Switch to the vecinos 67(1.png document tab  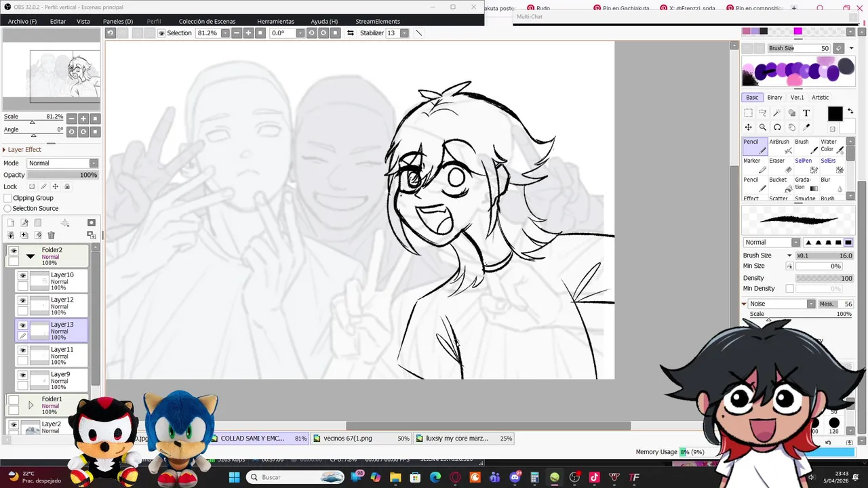click(x=361, y=439)
